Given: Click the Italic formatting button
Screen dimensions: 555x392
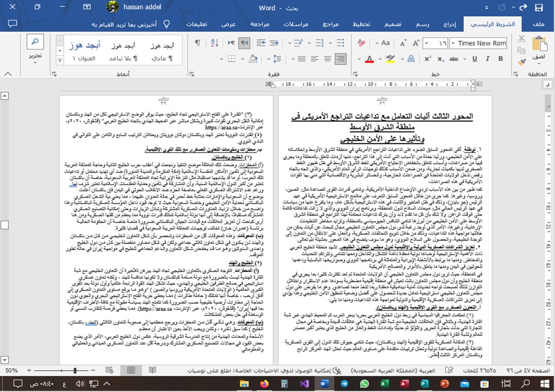Looking at the screenshot, I should click(487, 58).
